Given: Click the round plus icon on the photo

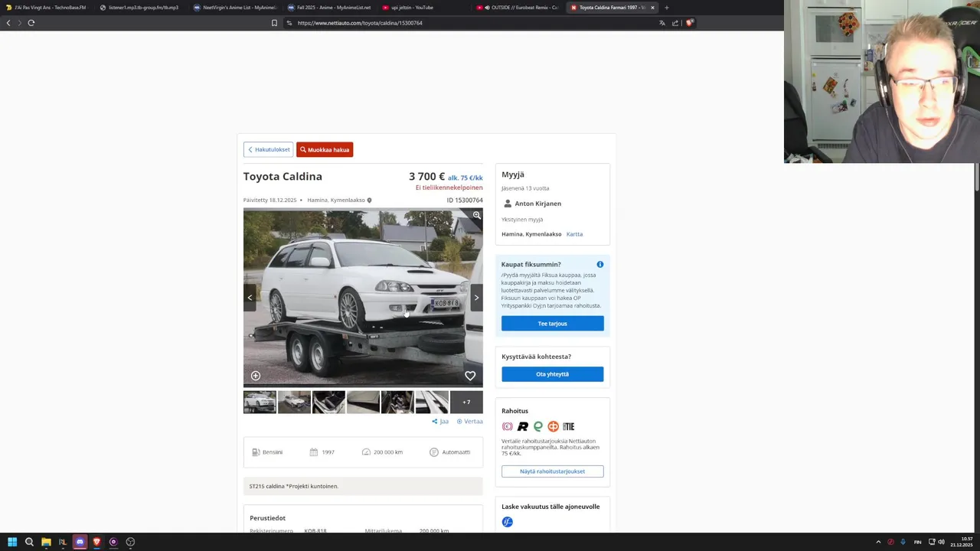Looking at the screenshot, I should point(256,376).
